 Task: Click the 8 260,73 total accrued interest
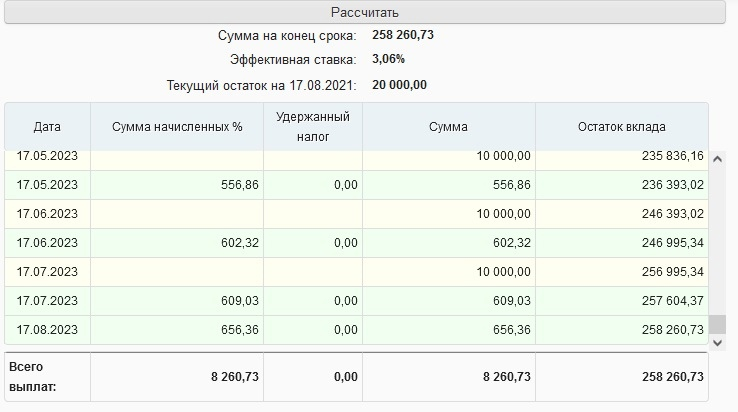coord(234,377)
